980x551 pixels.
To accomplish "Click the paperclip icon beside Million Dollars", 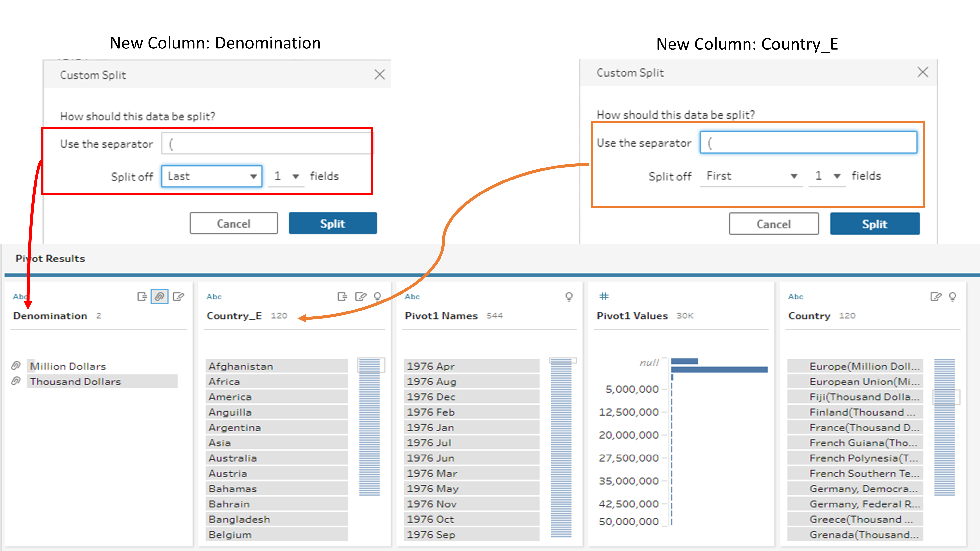I will 16,366.
